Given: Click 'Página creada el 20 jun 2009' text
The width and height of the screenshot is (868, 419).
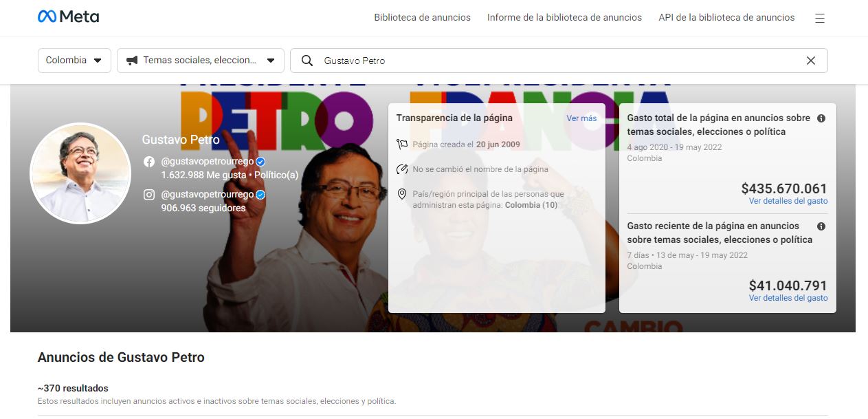Looking at the screenshot, I should pos(466,144).
